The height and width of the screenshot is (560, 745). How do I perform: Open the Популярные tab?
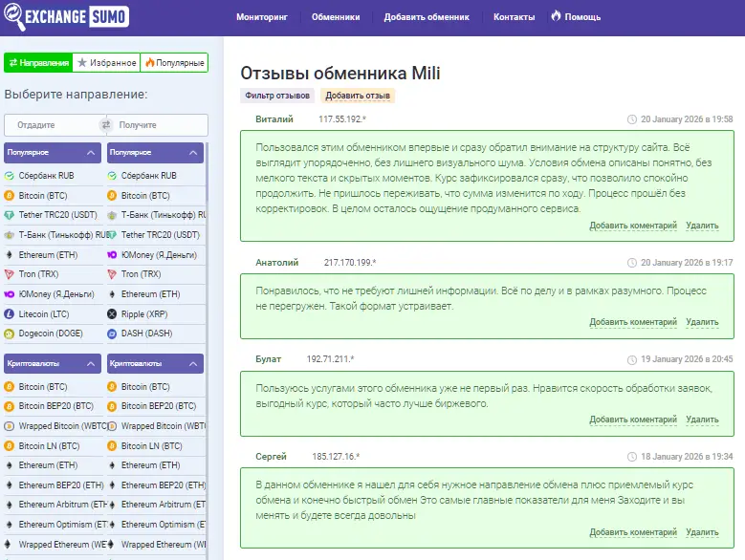tap(173, 63)
